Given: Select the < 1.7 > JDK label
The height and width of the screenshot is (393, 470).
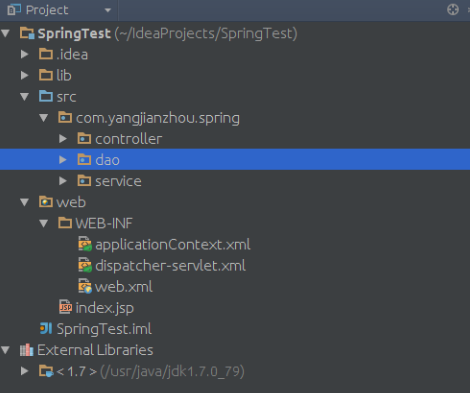Looking at the screenshot, I should point(77,371).
